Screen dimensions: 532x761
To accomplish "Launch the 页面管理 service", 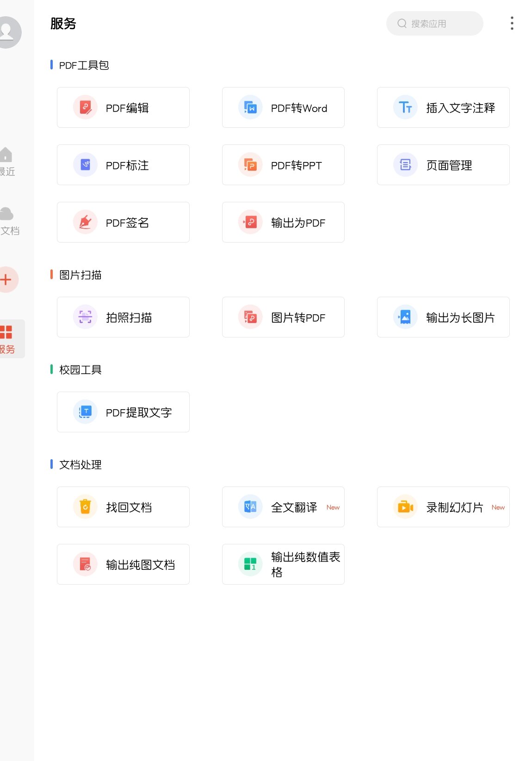I will pyautogui.click(x=443, y=165).
